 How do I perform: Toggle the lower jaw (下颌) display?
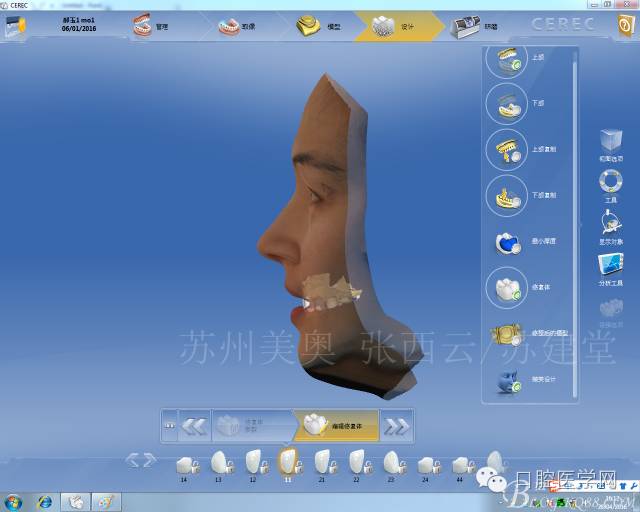[x=506, y=103]
